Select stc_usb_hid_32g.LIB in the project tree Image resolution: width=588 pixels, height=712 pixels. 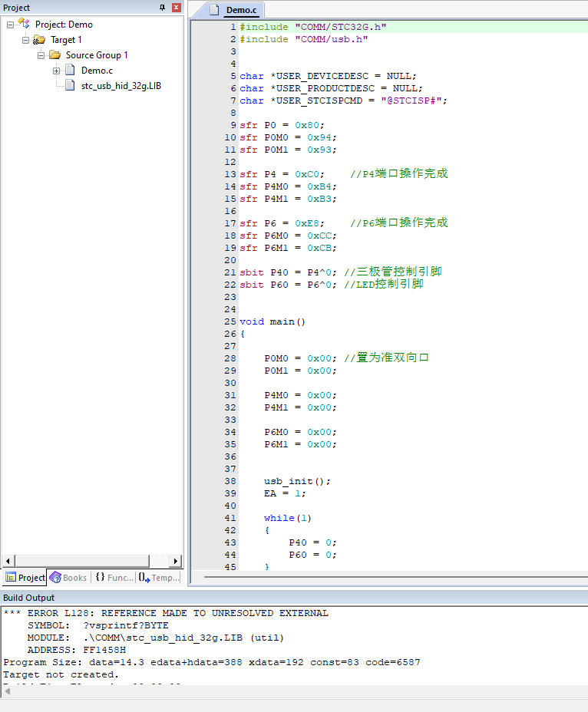[121, 86]
